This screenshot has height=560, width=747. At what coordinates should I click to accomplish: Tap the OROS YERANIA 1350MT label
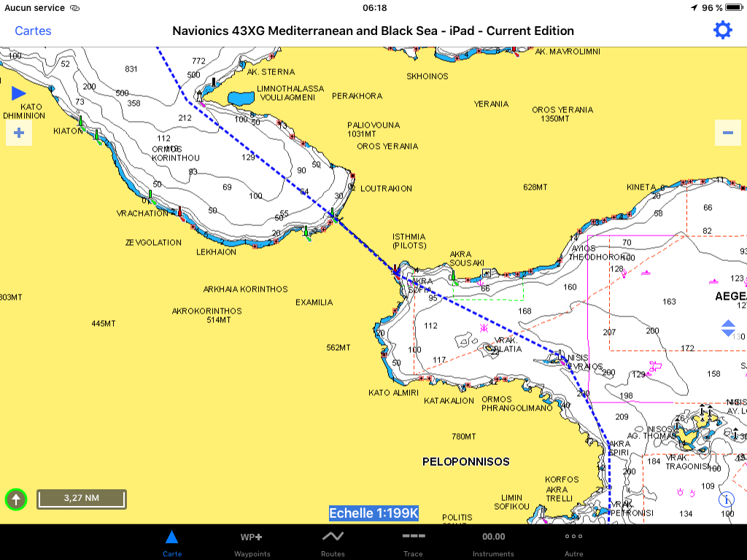562,114
